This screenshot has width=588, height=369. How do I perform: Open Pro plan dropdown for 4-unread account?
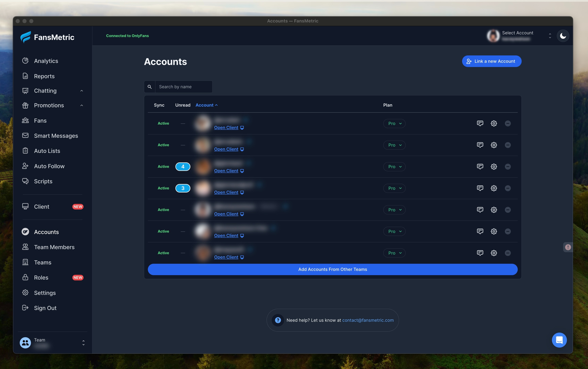(x=394, y=167)
